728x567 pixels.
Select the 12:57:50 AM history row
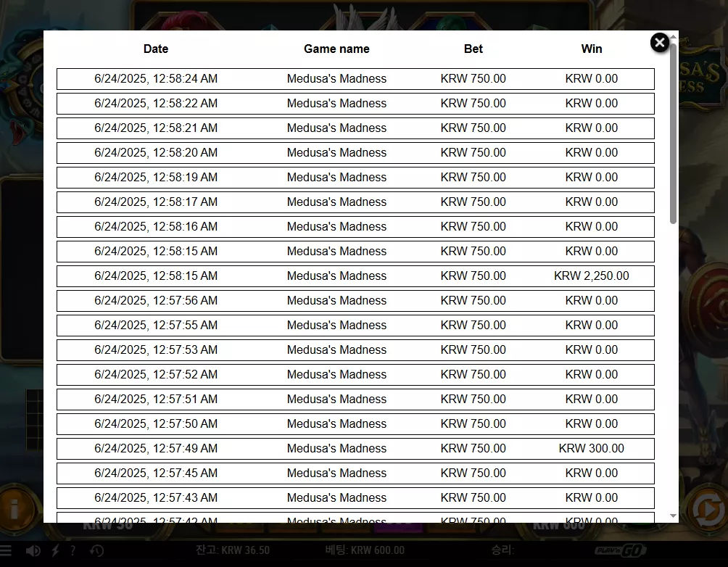(355, 423)
